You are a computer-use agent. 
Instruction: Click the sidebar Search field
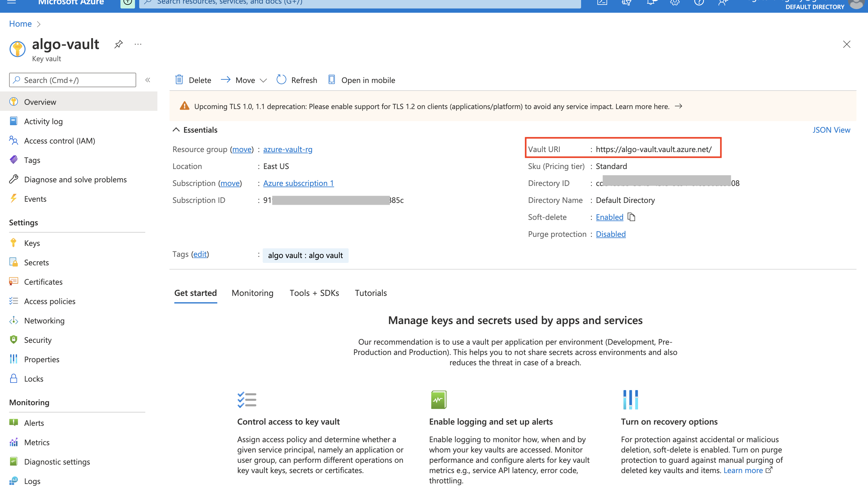coord(72,80)
